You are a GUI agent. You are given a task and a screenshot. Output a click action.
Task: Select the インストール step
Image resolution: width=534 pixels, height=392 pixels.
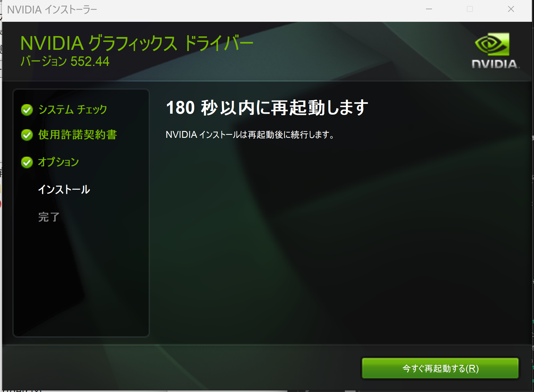(64, 189)
